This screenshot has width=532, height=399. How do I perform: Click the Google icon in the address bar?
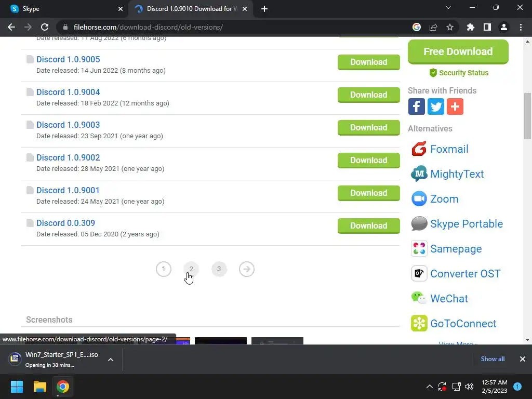(417, 27)
